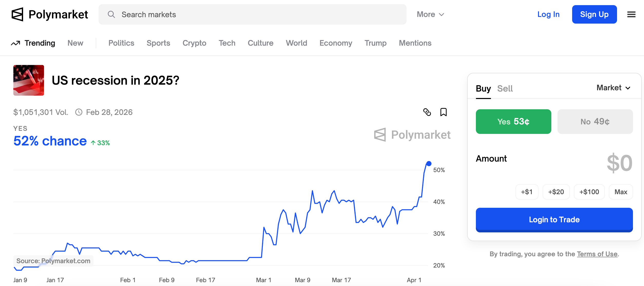Switch to the Sell side
Viewport: 644px width, 286px height.
pos(505,88)
